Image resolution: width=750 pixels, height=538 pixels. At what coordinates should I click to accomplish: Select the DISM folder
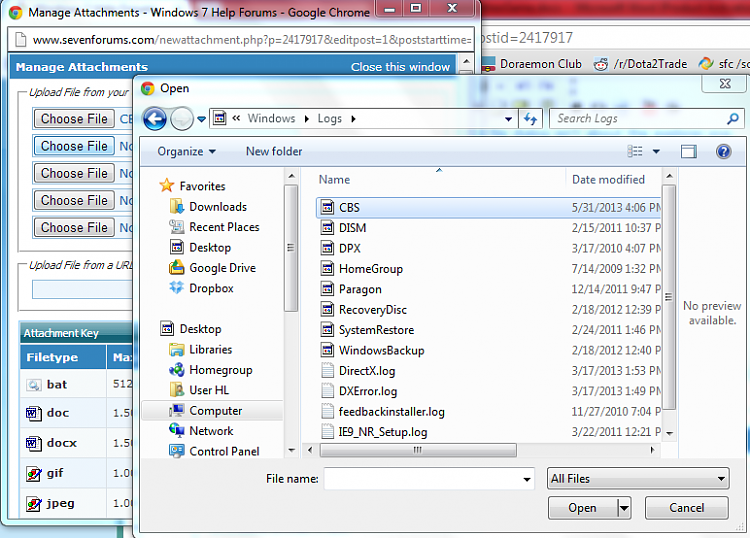(x=488, y=228)
